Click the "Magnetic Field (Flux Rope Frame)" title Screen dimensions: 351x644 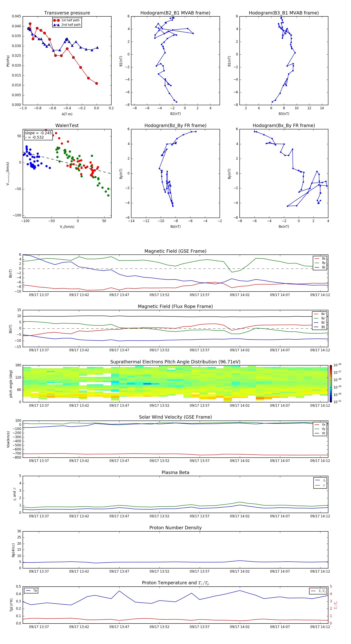tap(175, 307)
